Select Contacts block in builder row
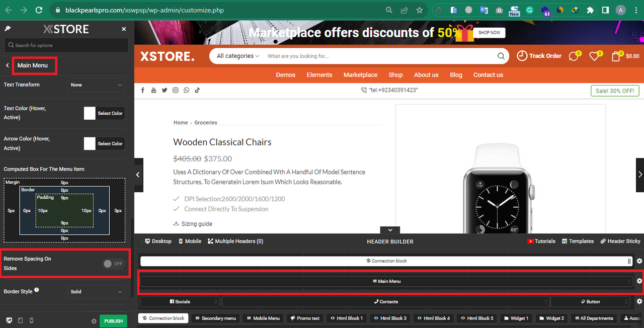 tap(386, 302)
